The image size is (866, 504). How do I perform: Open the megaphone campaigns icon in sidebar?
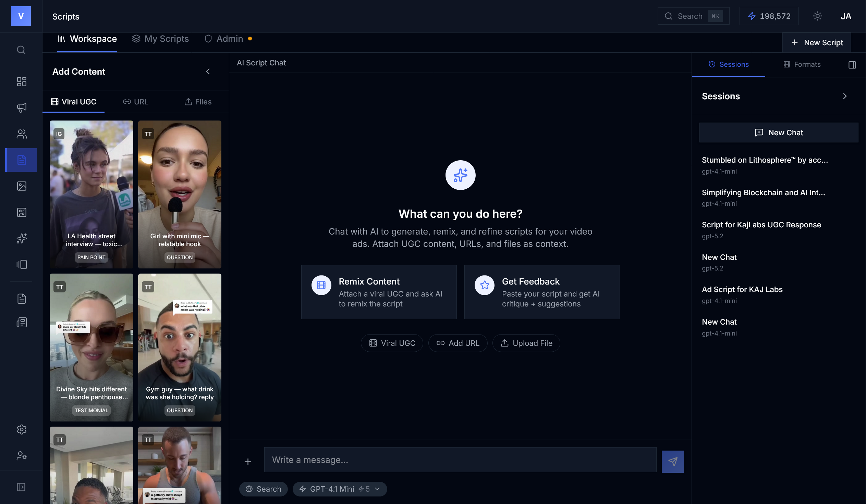21,108
